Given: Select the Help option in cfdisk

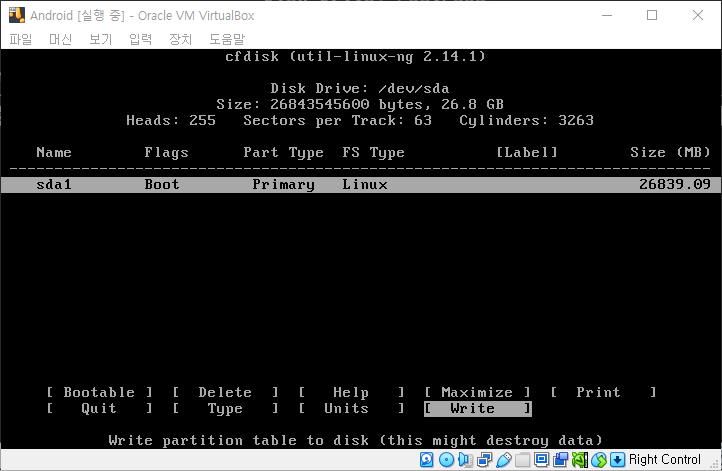Looking at the screenshot, I should pyautogui.click(x=351, y=392).
